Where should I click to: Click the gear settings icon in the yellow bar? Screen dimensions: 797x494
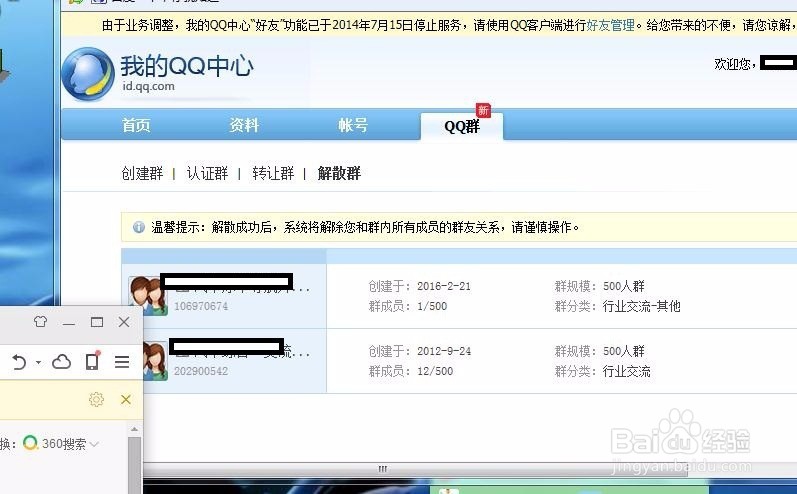pos(97,399)
